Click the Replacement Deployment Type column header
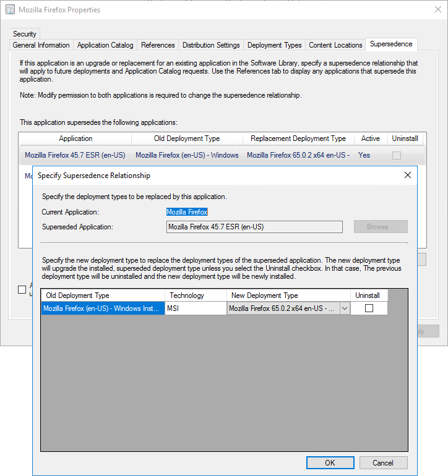Screen dimensions: 448x476 point(298,138)
